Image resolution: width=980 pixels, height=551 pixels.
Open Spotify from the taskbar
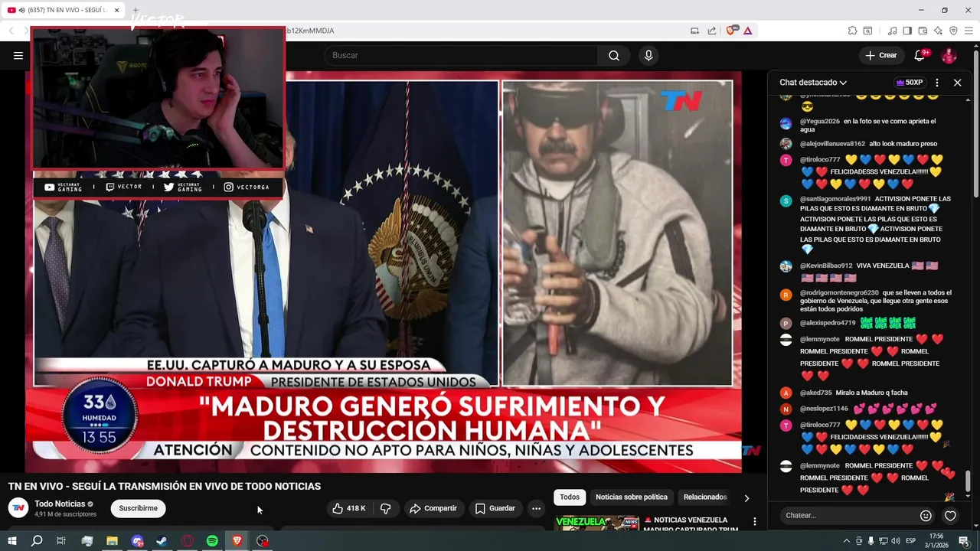point(212,541)
